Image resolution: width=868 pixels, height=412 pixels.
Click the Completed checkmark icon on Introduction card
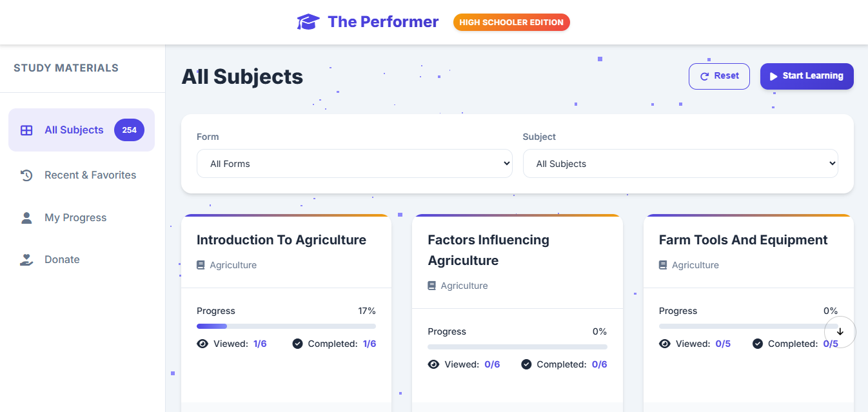coord(297,344)
